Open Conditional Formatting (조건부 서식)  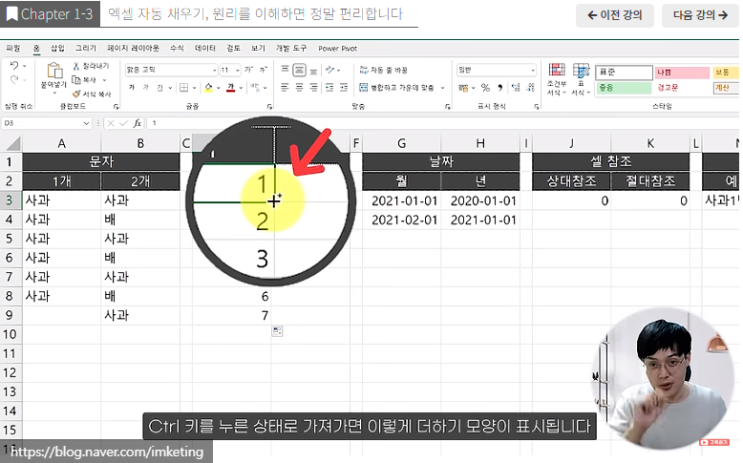557,79
